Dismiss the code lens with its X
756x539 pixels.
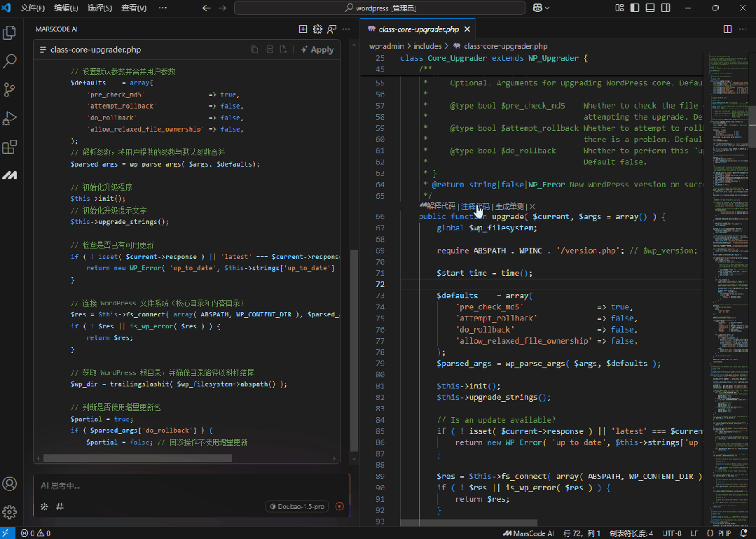pyautogui.click(x=532, y=206)
